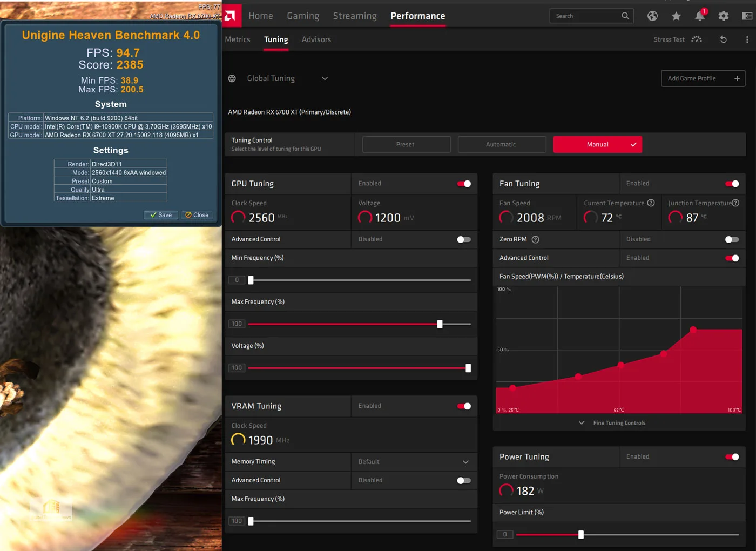Toggle GPU Tuning enabled switch
Screen dimensions: 756x551
[464, 184]
